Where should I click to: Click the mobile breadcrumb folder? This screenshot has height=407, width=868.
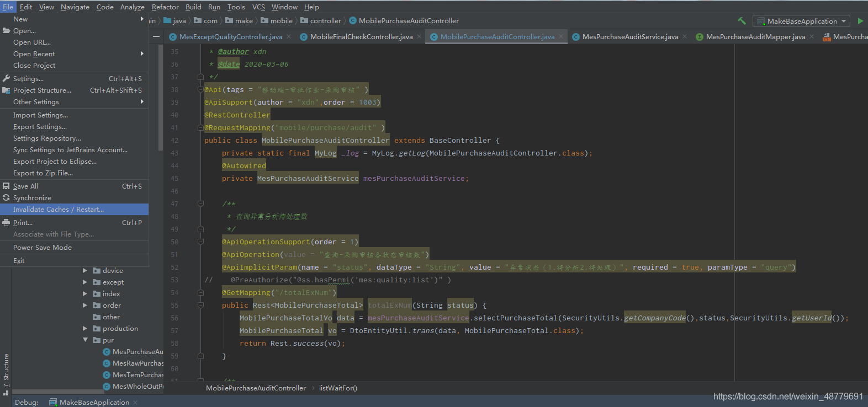coord(277,20)
